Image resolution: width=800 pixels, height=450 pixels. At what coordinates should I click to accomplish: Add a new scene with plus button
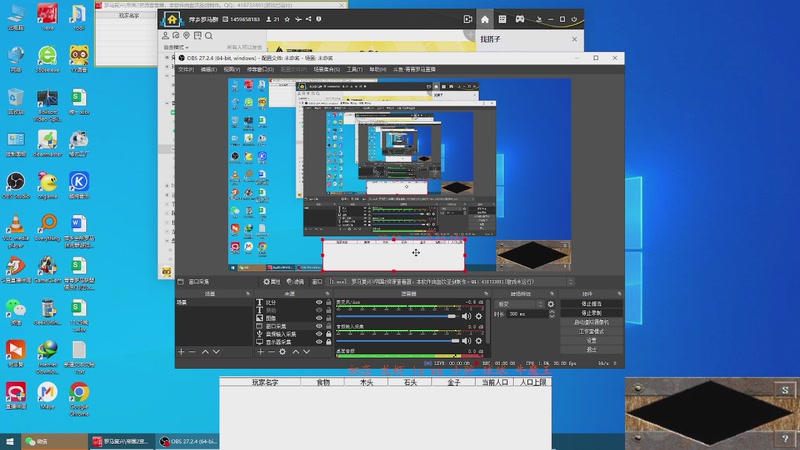pos(181,352)
